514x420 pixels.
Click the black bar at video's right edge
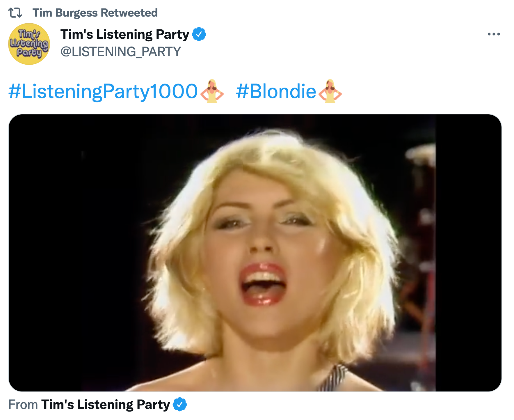[469, 253]
